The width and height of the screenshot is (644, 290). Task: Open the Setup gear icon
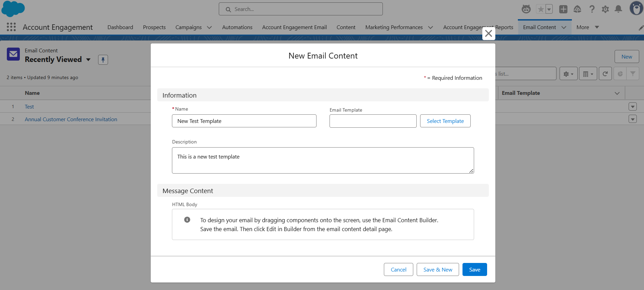point(605,9)
